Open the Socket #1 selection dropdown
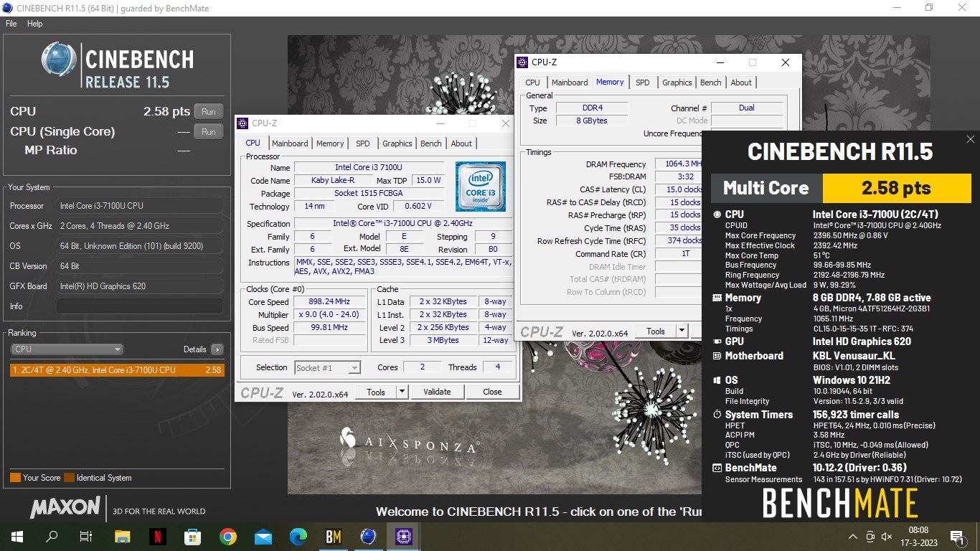 pyautogui.click(x=327, y=367)
